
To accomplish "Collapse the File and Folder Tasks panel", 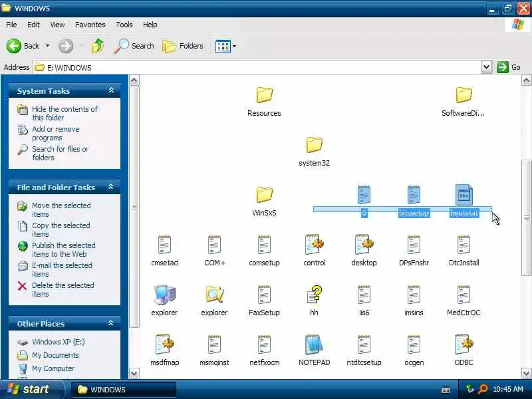I will (111, 187).
